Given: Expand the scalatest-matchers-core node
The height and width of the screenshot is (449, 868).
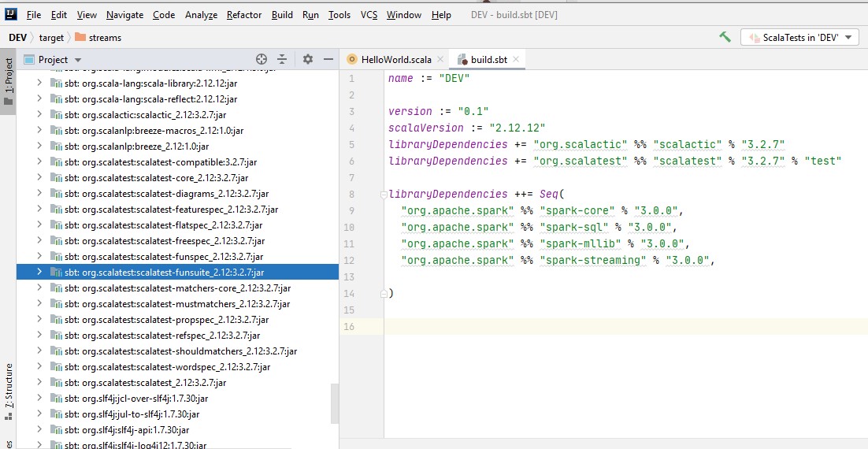Looking at the screenshot, I should pos(39,288).
